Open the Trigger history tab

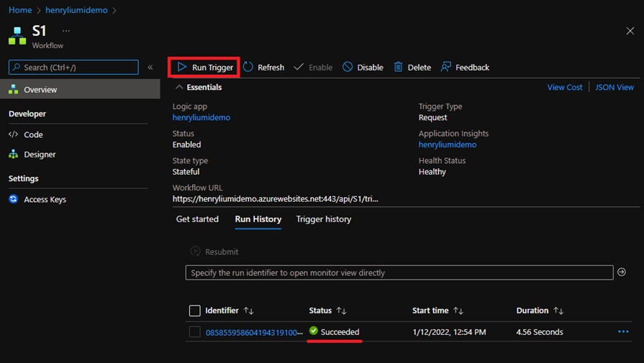pos(324,219)
